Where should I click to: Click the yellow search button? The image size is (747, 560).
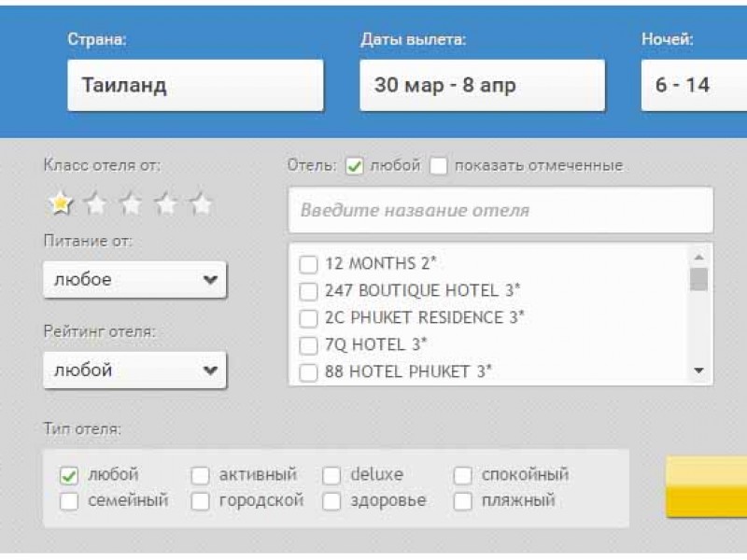(x=707, y=486)
